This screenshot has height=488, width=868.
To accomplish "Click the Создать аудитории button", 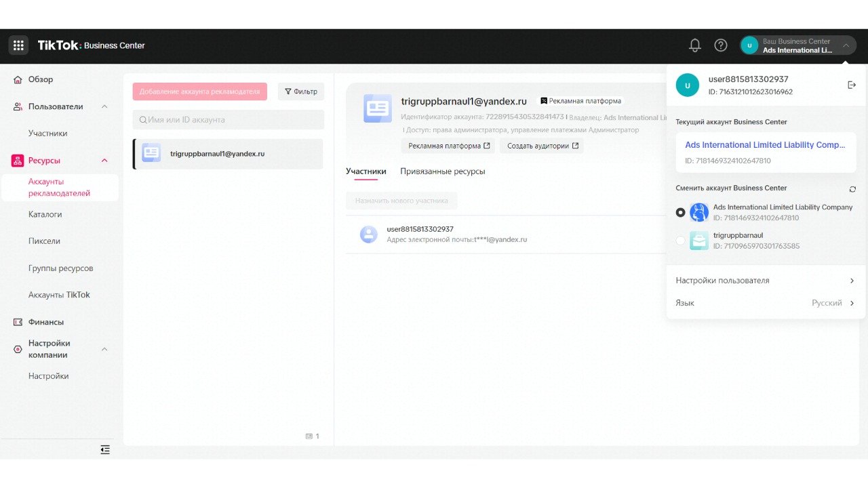I will click(542, 146).
